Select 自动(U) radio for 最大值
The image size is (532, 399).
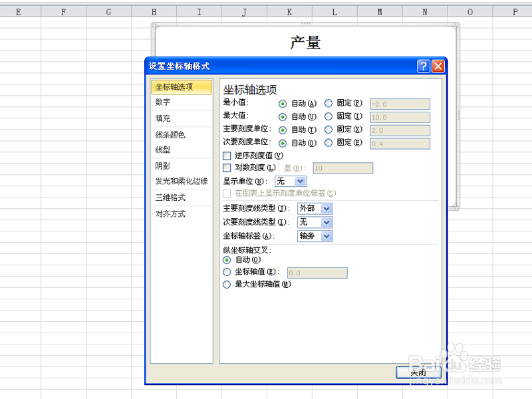[282, 117]
